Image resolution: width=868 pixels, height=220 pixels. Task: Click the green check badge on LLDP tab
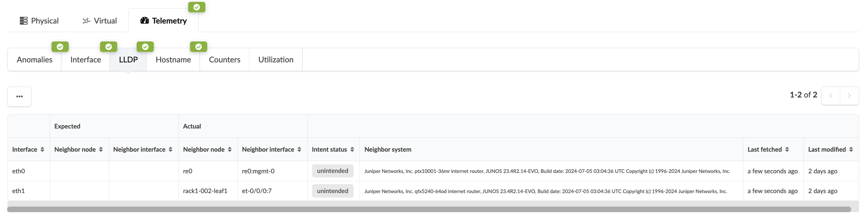145,47
